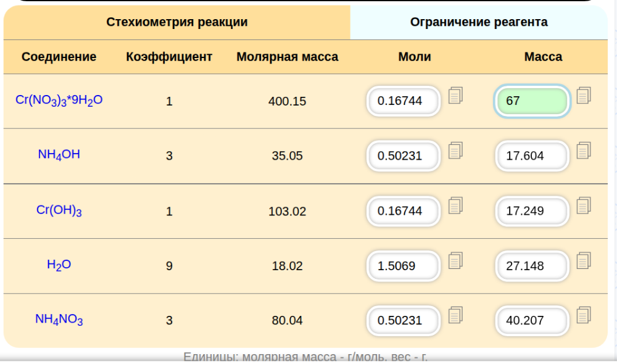Copy NH4OH mass value 17.604
The image size is (617, 364).
584,150
